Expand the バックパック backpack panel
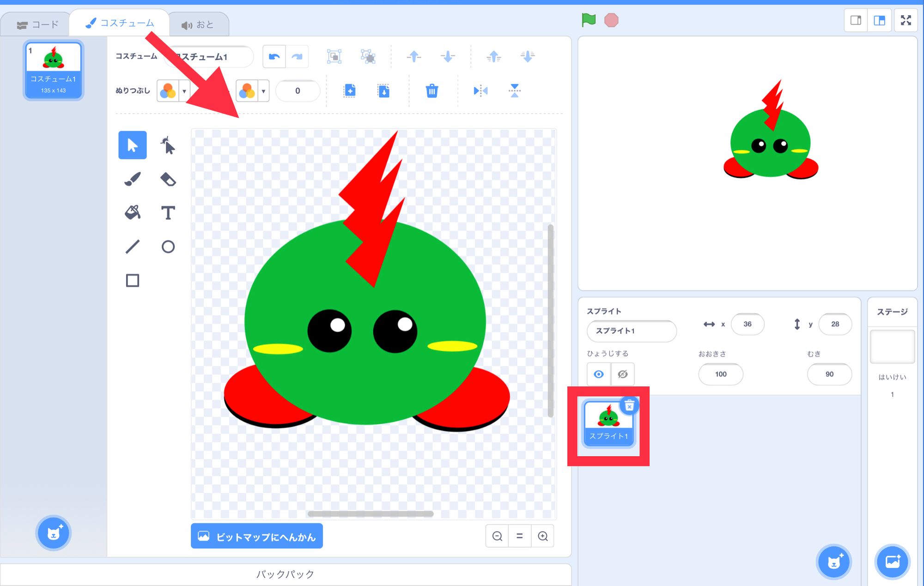Viewport: 924px width, 586px height. [285, 574]
